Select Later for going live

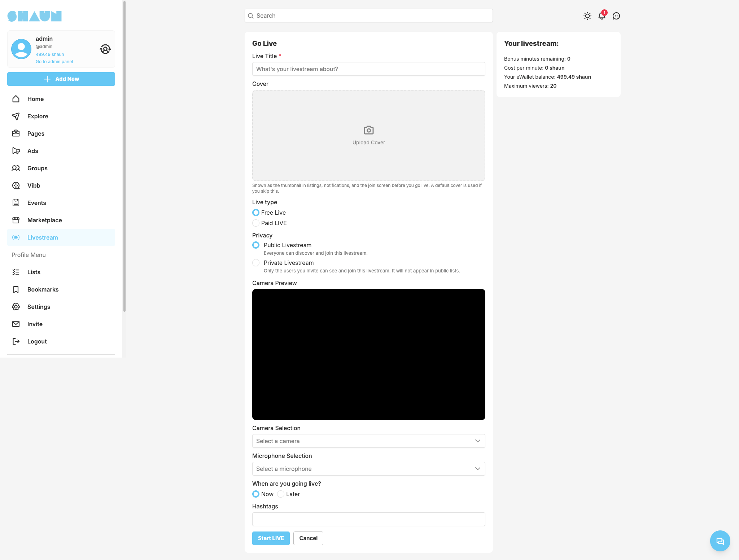(x=281, y=494)
